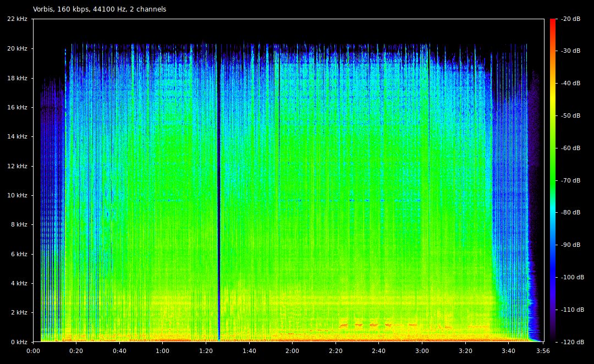The width and height of the screenshot is (594, 364).
Task: Click the -50 dB legend label
Action: [570, 115]
